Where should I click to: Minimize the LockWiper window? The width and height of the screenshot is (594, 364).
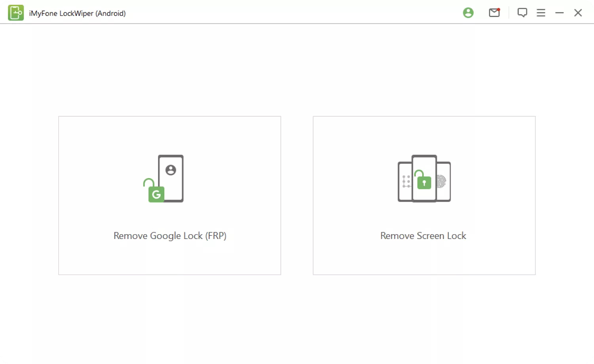(560, 13)
